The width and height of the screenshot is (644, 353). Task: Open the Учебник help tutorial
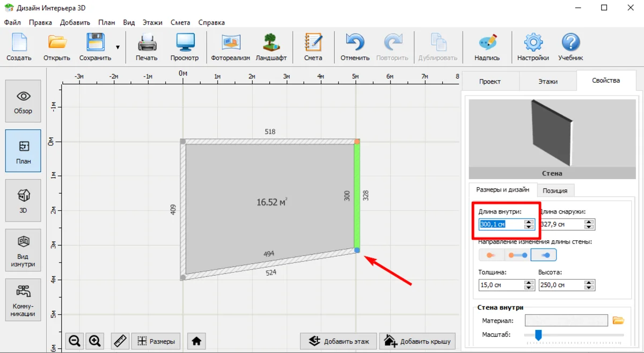570,47
